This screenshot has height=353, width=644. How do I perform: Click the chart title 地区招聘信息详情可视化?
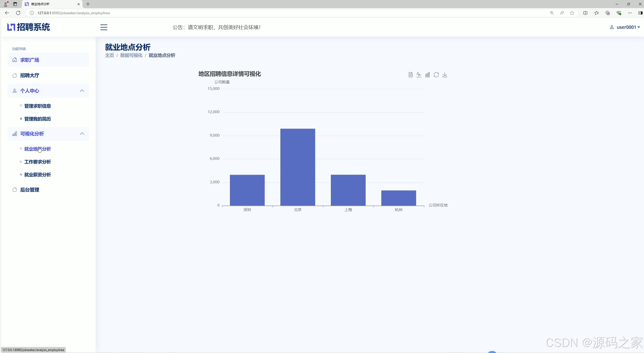(x=230, y=74)
